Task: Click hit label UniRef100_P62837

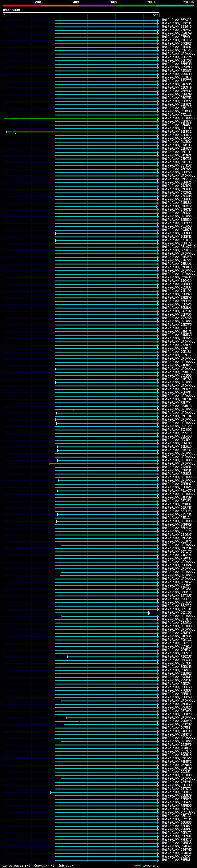Action: [x=177, y=287]
